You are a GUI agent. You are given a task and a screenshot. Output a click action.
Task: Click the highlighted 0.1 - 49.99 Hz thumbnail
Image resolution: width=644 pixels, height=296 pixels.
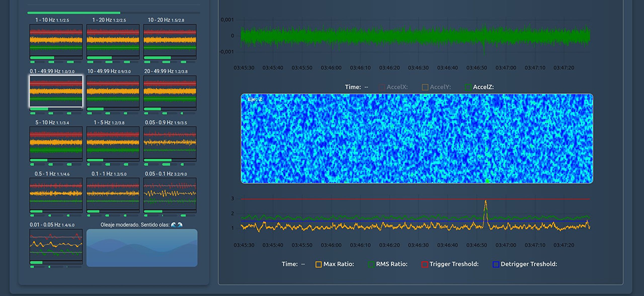tap(56, 91)
